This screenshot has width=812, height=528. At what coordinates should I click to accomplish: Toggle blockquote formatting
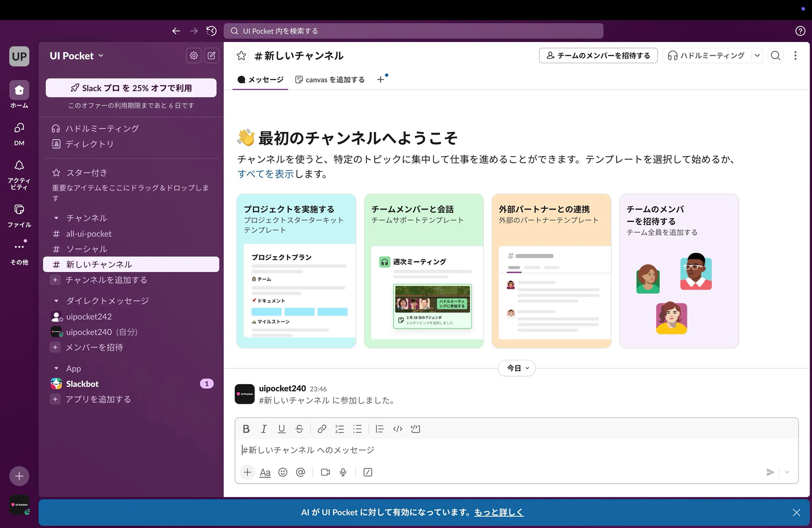[x=380, y=429]
